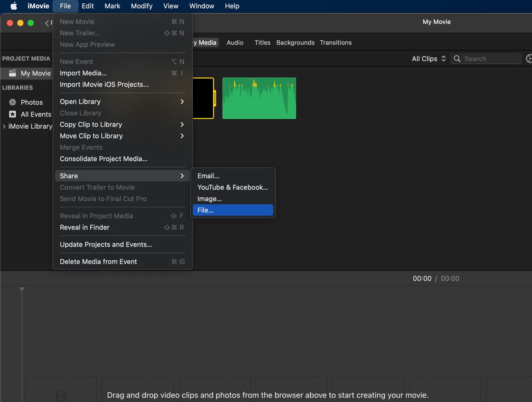Image resolution: width=532 pixels, height=402 pixels.
Task: Click the File menu title
Action: pos(65,6)
